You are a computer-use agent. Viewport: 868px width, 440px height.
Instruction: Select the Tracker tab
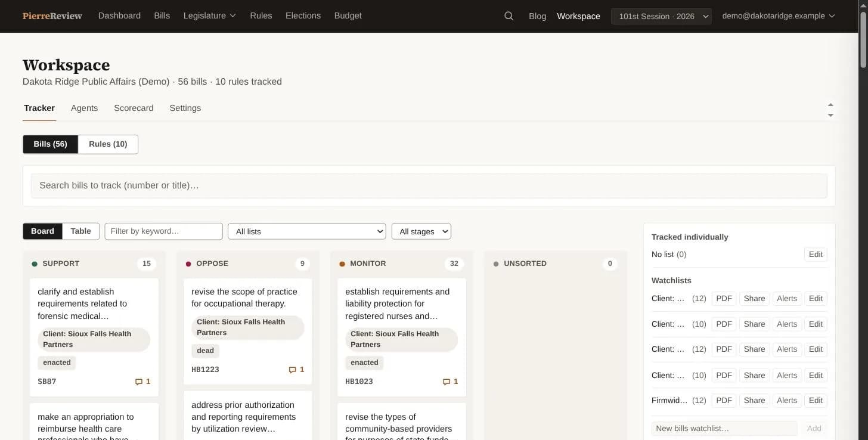tap(39, 108)
